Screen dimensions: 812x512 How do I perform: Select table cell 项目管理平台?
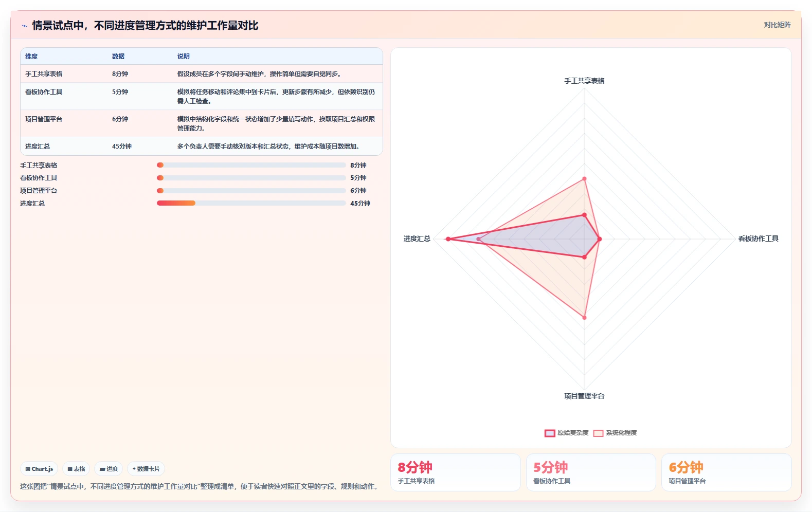coord(44,119)
